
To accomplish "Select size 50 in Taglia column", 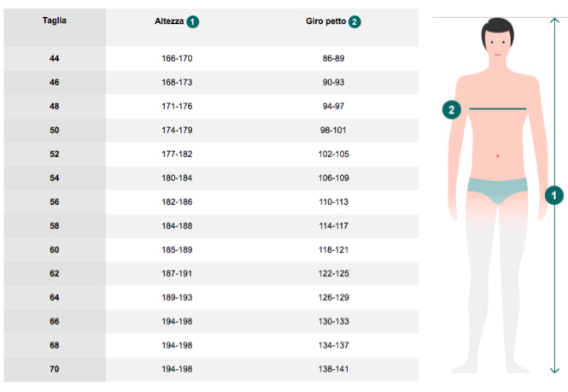I will point(55,130).
